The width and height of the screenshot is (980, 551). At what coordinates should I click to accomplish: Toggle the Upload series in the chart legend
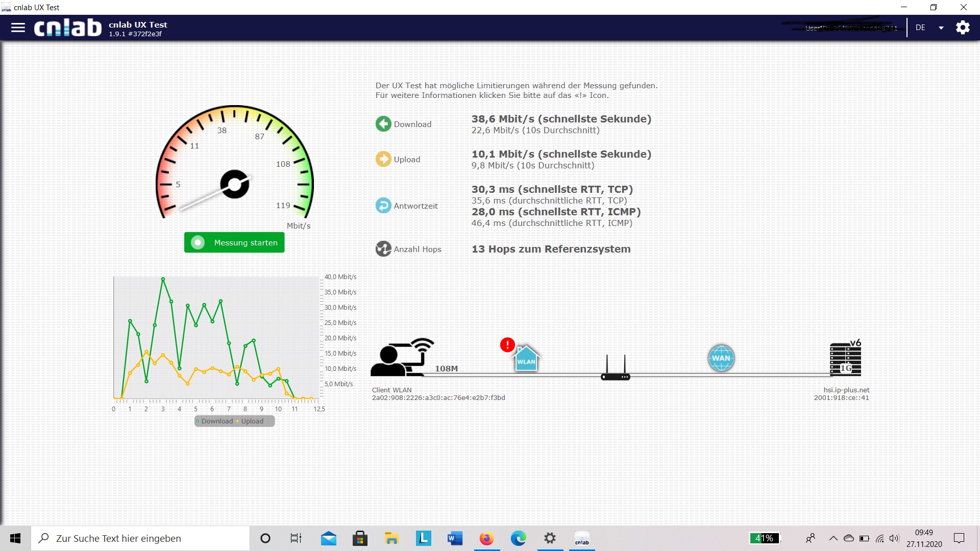pos(250,421)
